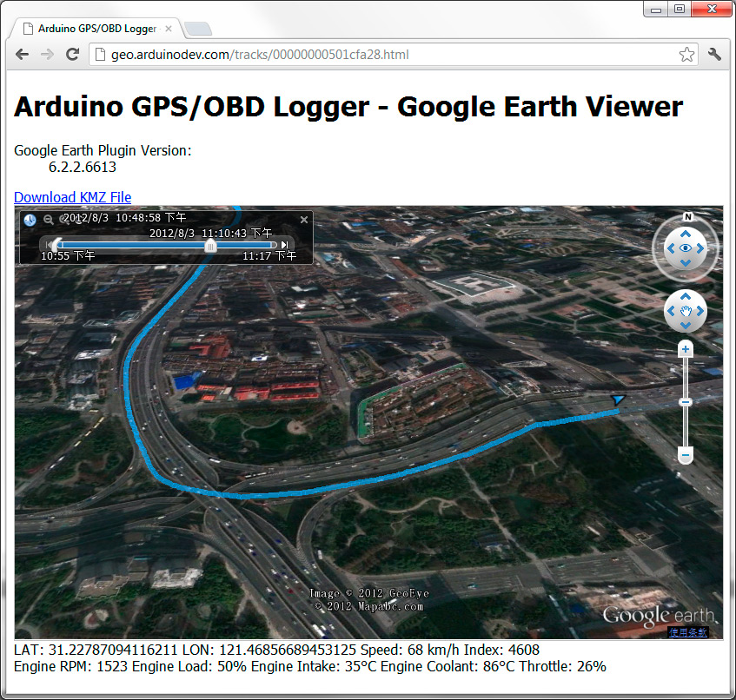The height and width of the screenshot is (700, 736).
Task: Click the time slider end thumb
Action: (211, 246)
